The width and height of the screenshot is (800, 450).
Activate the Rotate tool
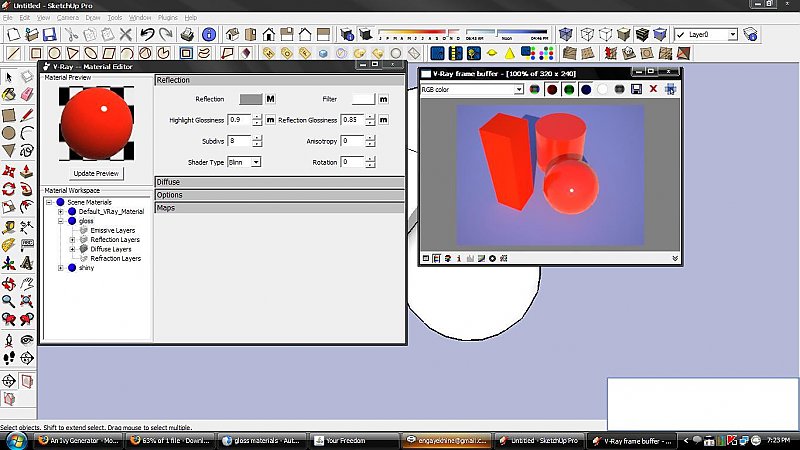pyautogui.click(x=9, y=189)
